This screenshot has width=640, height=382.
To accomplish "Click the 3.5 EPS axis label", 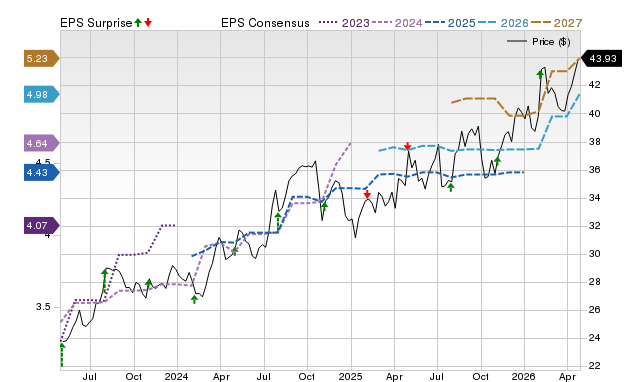I will [x=43, y=307].
